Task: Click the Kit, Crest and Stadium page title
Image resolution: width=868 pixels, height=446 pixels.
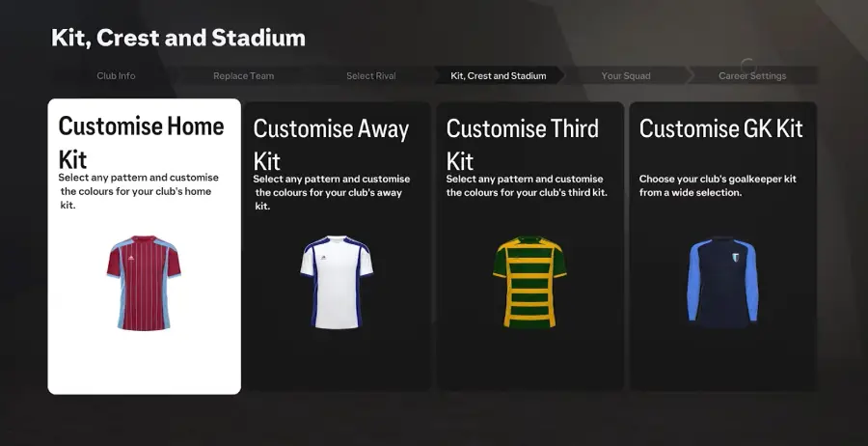Action: pyautogui.click(x=178, y=39)
